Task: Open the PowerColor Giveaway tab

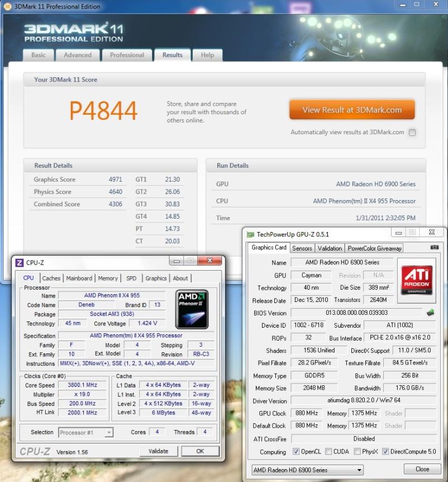Action: tap(374, 248)
